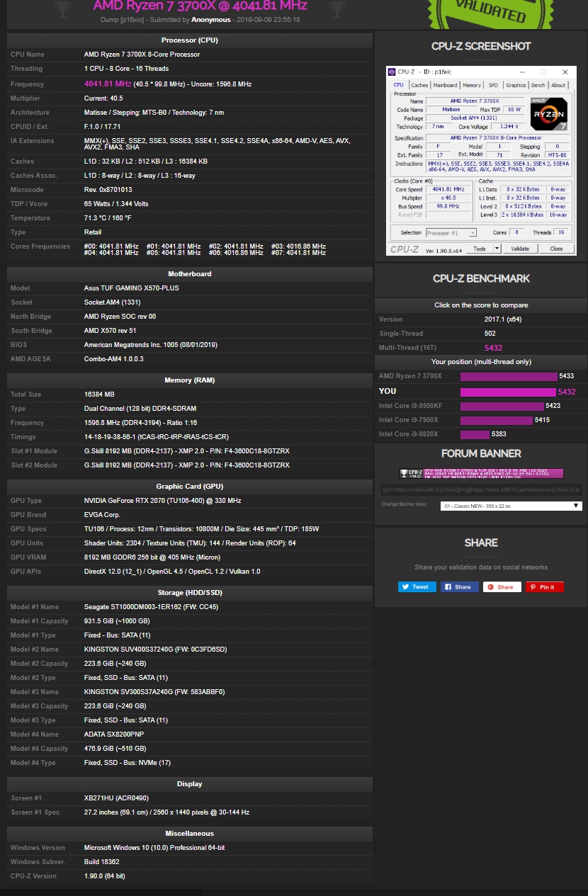Click the 1.90.0 (64 bit) CPU-Z version value
Image resolution: width=588 pixels, height=896 pixels.
point(105,876)
